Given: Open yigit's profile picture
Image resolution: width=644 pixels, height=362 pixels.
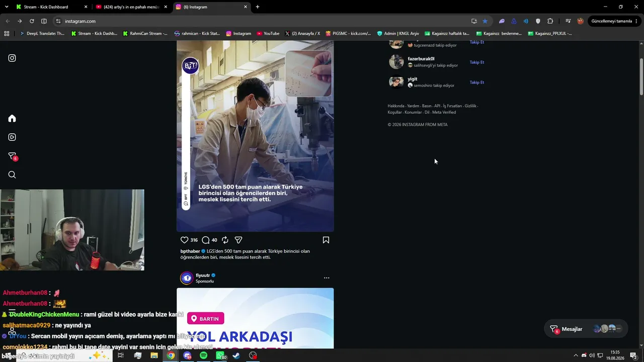Looking at the screenshot, I should (x=396, y=82).
